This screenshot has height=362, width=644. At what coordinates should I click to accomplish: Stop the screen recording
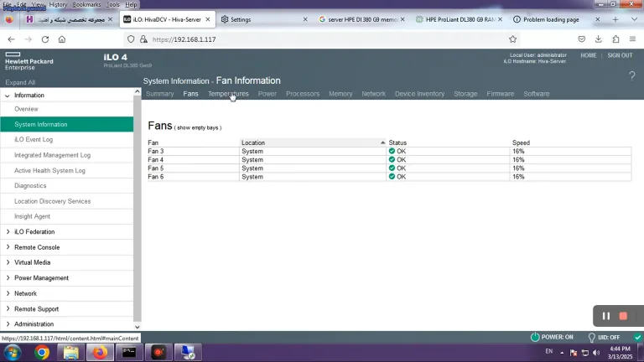pyautogui.click(x=623, y=316)
